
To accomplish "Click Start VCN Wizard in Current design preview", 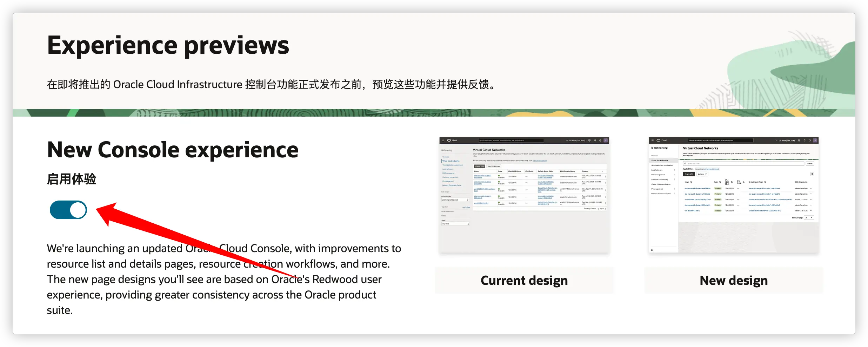I will tap(494, 166).
